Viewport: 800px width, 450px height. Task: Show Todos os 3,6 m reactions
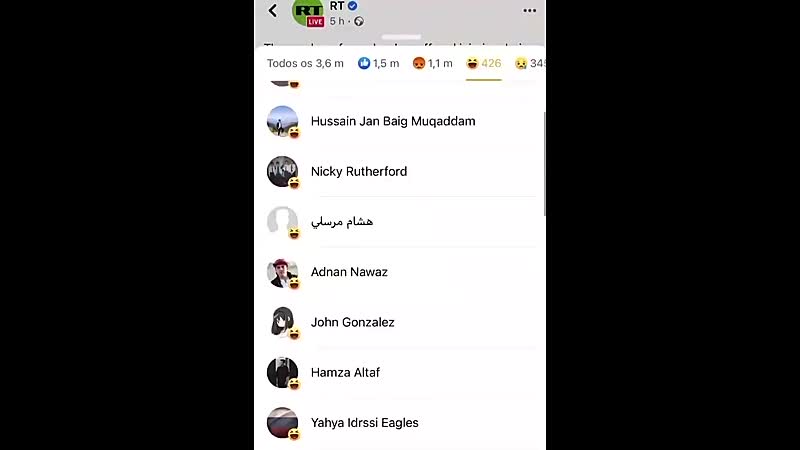(x=305, y=63)
